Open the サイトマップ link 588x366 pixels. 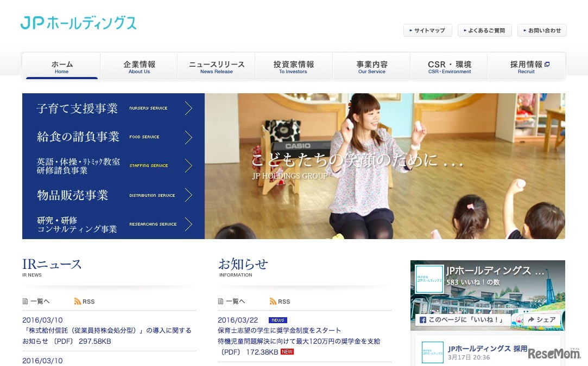[x=427, y=30]
